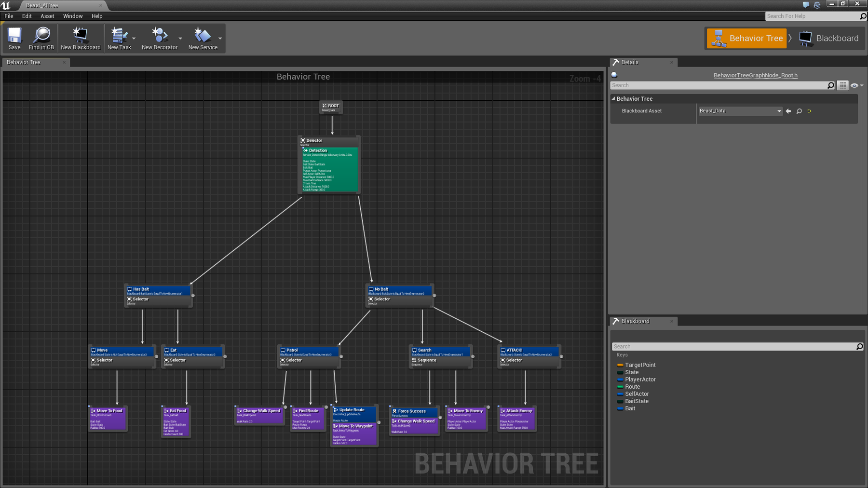
Task: Open the Blackboard Asset Beast_Data dropdown
Action: click(x=740, y=111)
